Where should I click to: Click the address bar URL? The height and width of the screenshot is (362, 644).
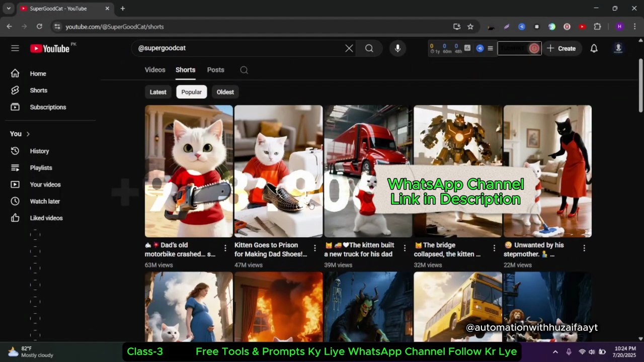click(115, 27)
